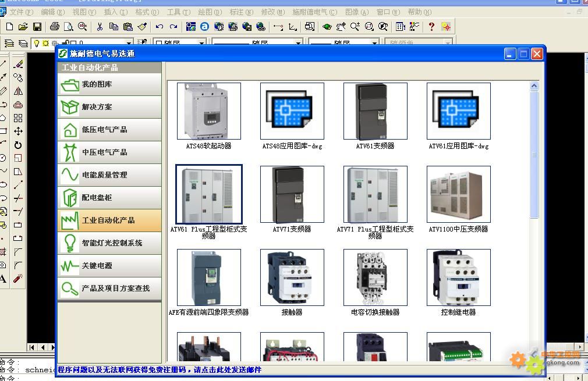The width and height of the screenshot is (588, 381).
Task: Open the 编辑(E) menu
Action: coord(53,12)
